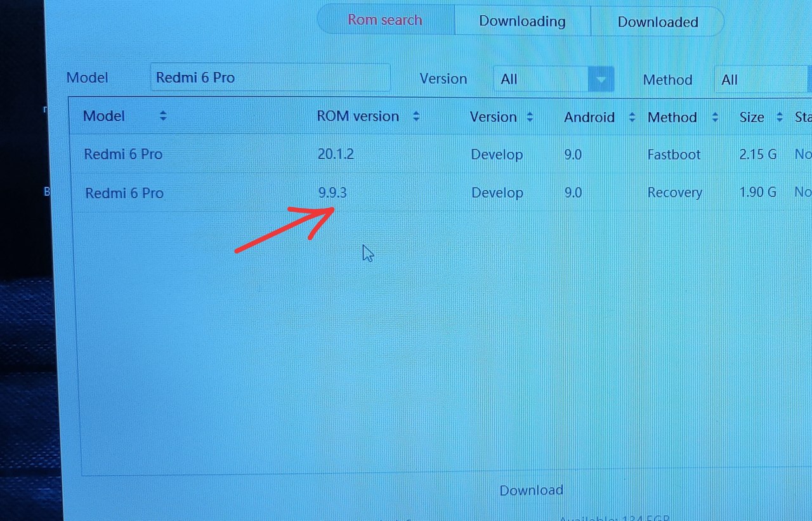812x521 pixels.
Task: Sort table by Android column
Action: [x=632, y=117]
